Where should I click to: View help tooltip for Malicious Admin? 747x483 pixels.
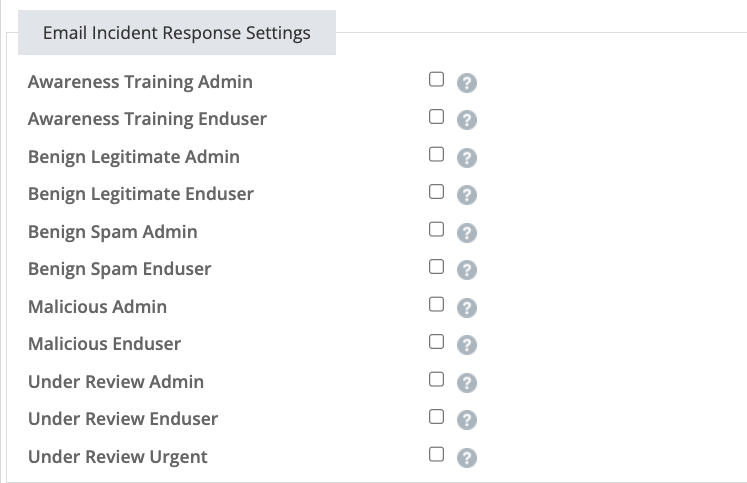(467, 308)
